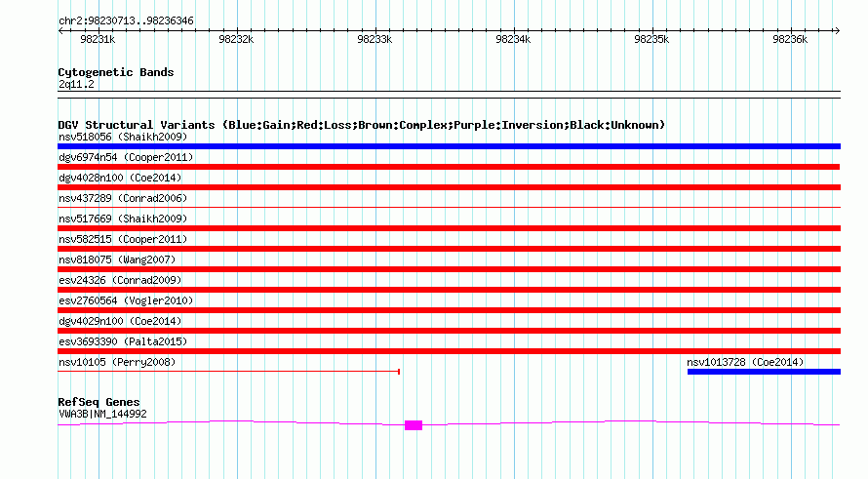Screen dimensions: 868x479
Task: Open the VWA3B|NM_144992 gene label
Action: coord(102,415)
